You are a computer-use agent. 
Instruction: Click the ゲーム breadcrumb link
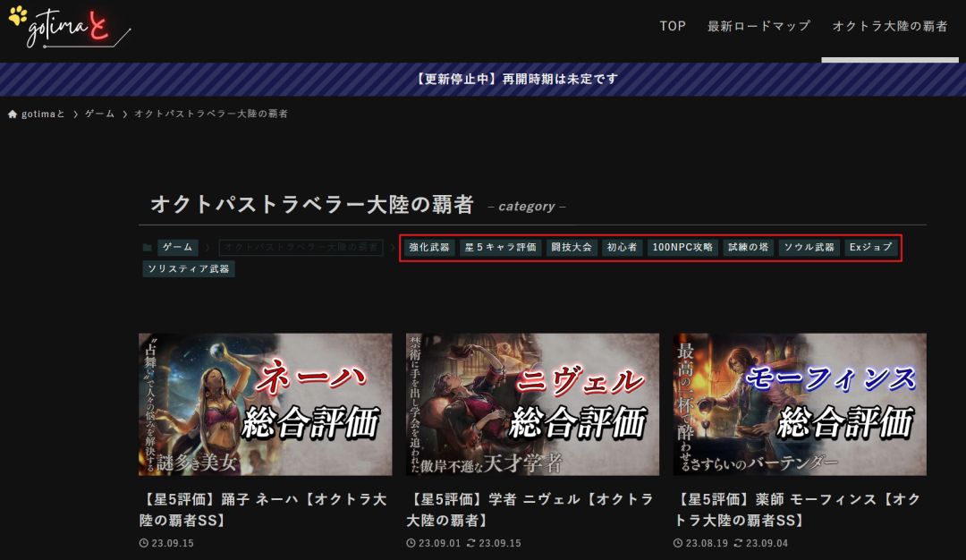(x=100, y=114)
